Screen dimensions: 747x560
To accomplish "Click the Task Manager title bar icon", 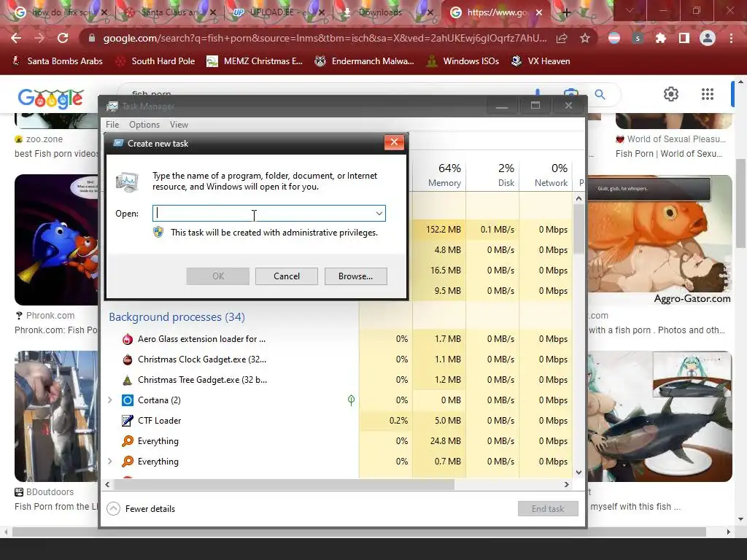I will click(x=112, y=106).
